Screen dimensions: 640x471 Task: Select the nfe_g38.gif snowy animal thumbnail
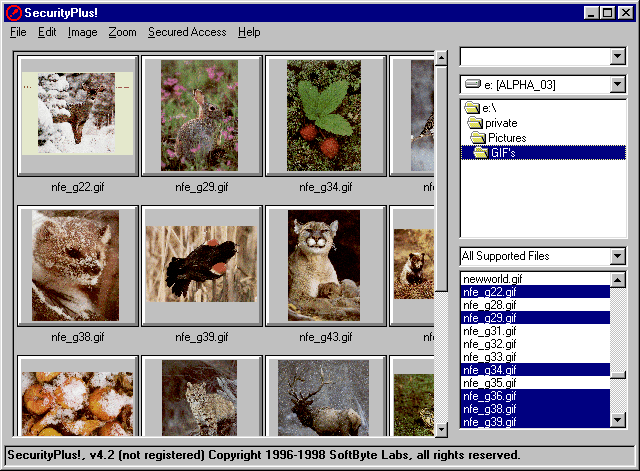pyautogui.click(x=78, y=266)
